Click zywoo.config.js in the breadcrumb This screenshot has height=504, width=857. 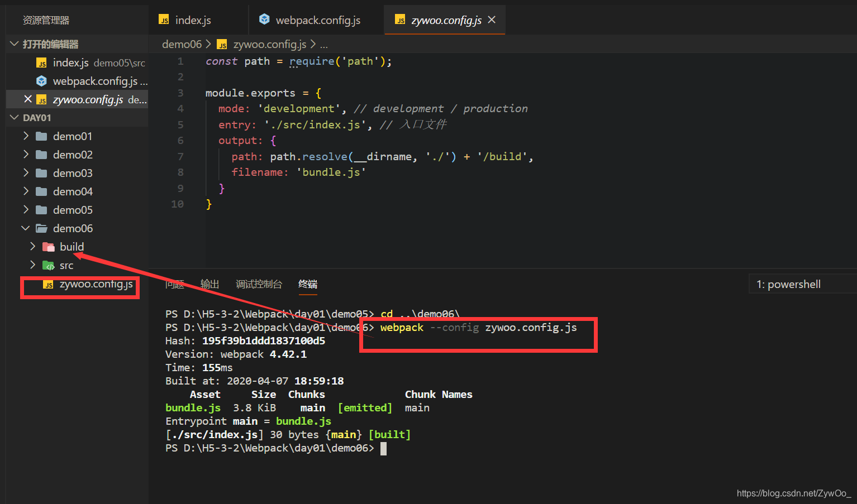269,44
